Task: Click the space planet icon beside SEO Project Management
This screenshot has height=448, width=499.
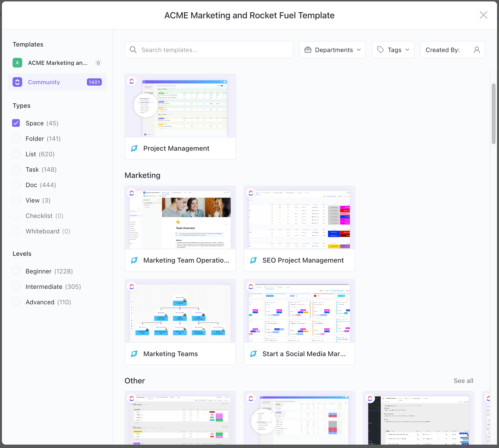Action: point(253,260)
